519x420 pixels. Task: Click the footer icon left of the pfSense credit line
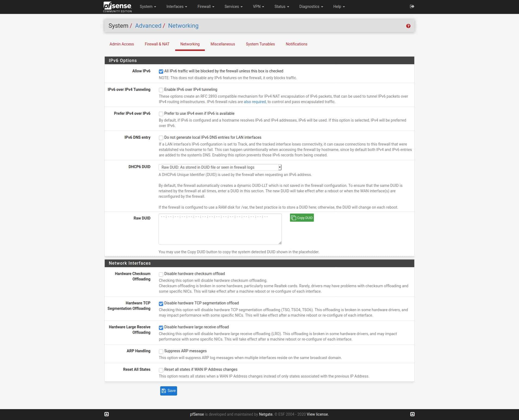click(107, 414)
